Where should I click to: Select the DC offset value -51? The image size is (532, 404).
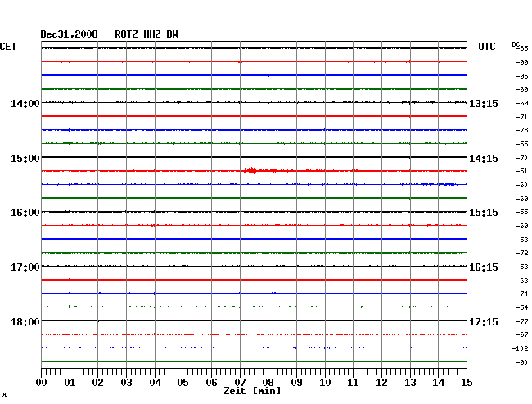(522, 171)
